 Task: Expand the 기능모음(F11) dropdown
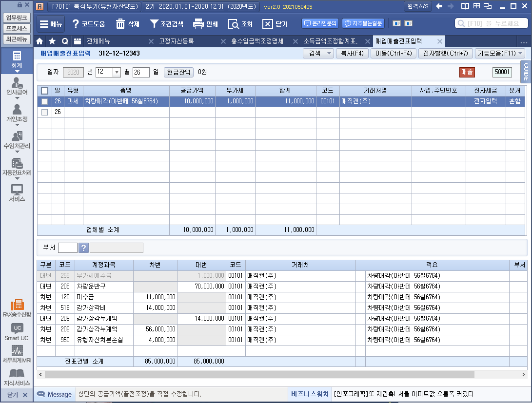[x=520, y=54]
